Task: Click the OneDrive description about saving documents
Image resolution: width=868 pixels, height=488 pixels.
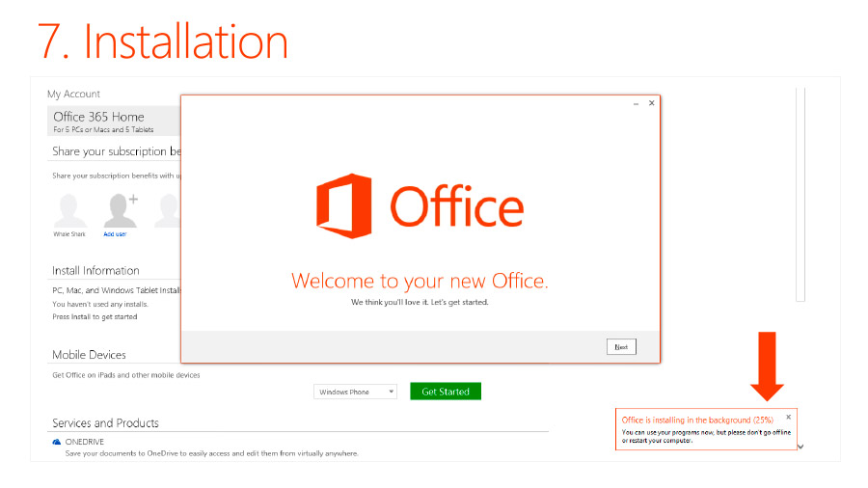Action: click(x=212, y=453)
